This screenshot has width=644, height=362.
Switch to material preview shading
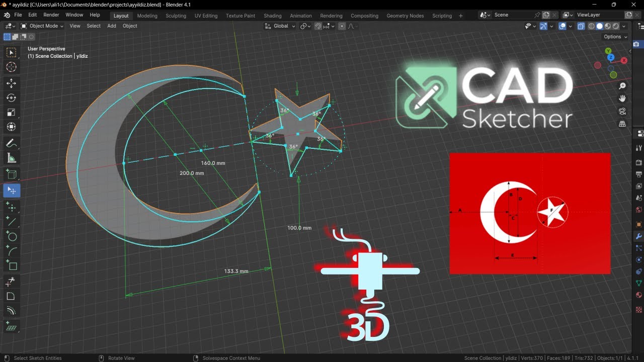click(x=608, y=26)
